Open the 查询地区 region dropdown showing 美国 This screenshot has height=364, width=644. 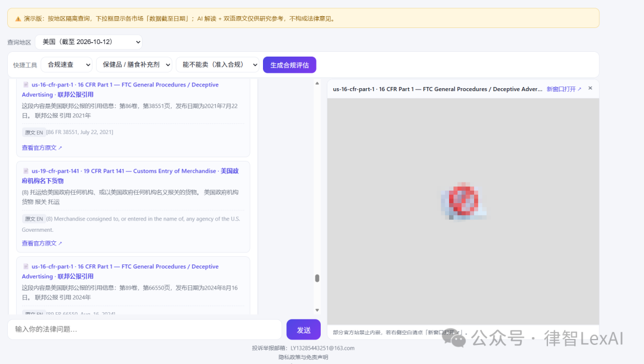(89, 42)
